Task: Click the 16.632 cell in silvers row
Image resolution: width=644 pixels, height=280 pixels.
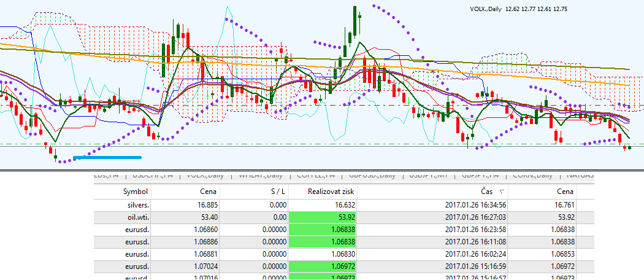Action: 323,204
